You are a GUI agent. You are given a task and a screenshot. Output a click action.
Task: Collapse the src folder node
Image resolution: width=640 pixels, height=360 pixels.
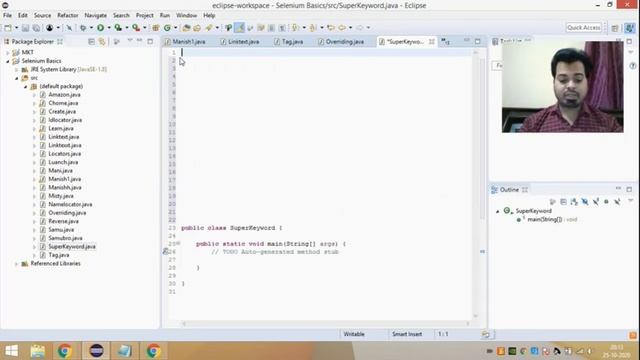coord(16,78)
